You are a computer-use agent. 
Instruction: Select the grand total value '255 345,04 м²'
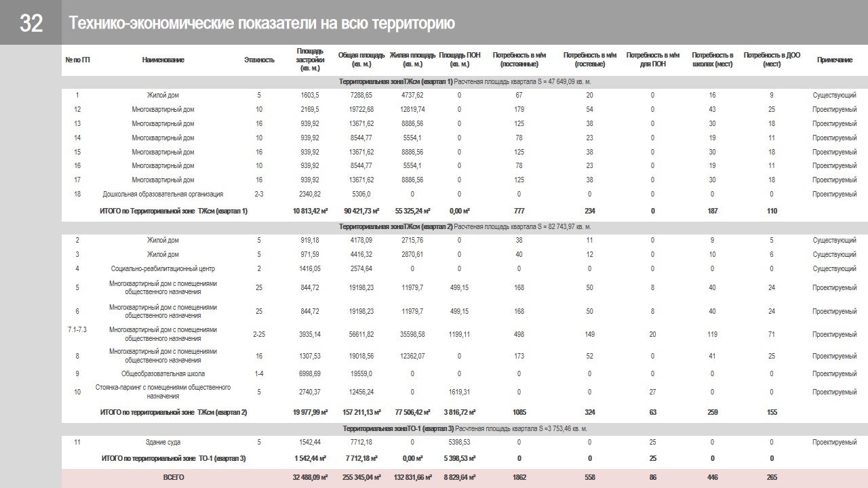[361, 477]
